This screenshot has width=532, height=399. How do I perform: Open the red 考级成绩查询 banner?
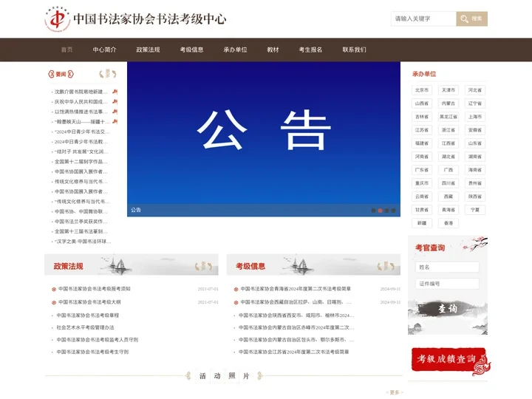(450, 361)
